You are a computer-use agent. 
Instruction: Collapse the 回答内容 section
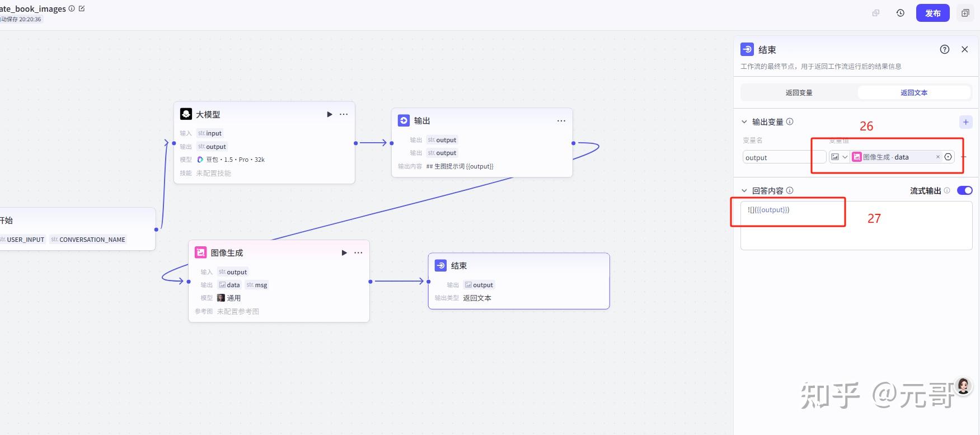[x=744, y=191]
